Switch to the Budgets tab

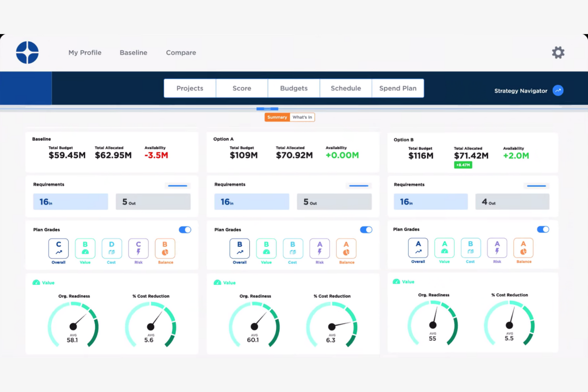(294, 88)
